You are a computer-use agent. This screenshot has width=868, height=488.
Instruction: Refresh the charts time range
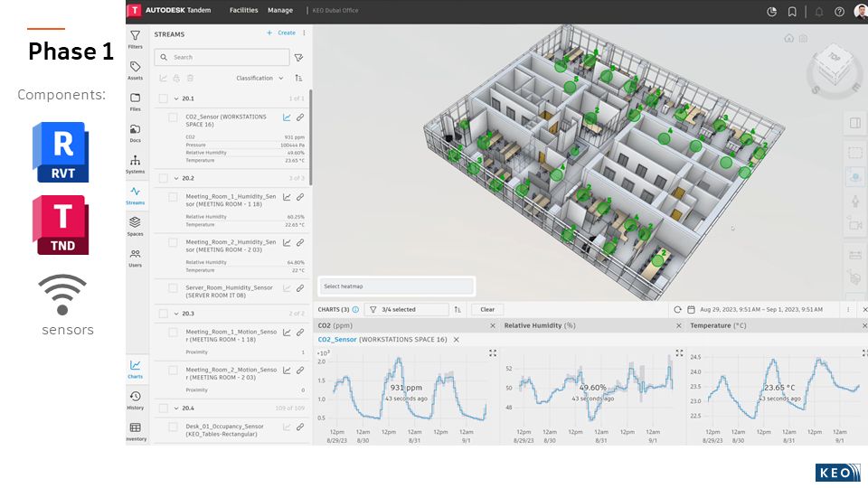point(677,310)
